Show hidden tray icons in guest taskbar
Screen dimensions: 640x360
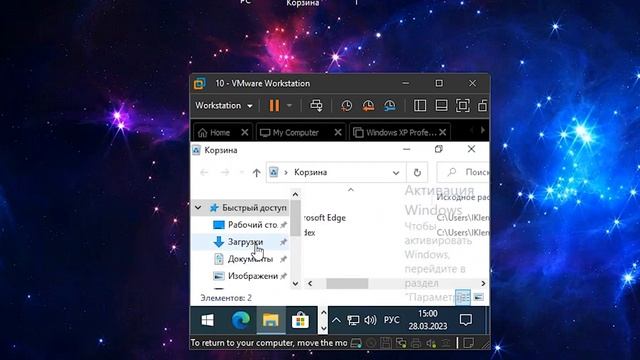(x=336, y=320)
